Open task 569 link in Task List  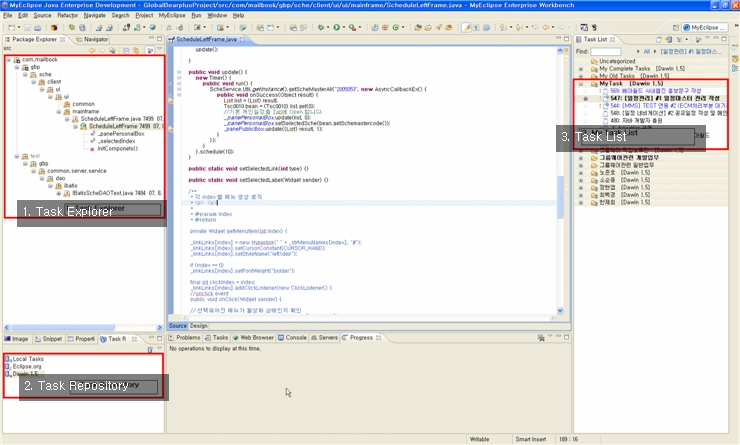tap(656, 91)
